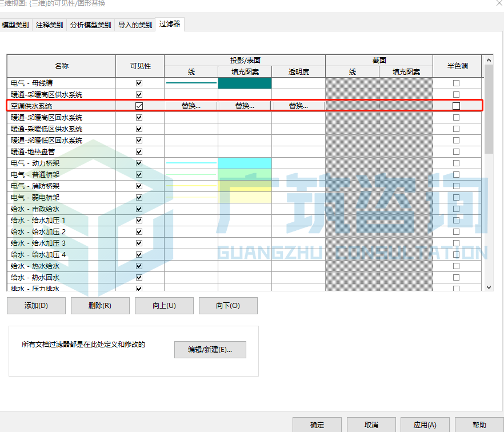
Task: Open the 编辑/新建(E) dialog
Action: [x=210, y=350]
